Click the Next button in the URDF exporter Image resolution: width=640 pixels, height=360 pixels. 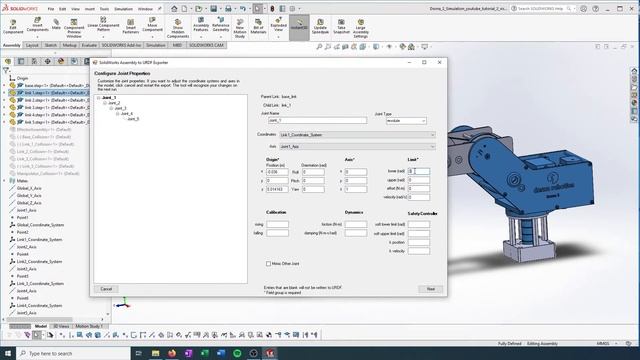click(x=431, y=289)
